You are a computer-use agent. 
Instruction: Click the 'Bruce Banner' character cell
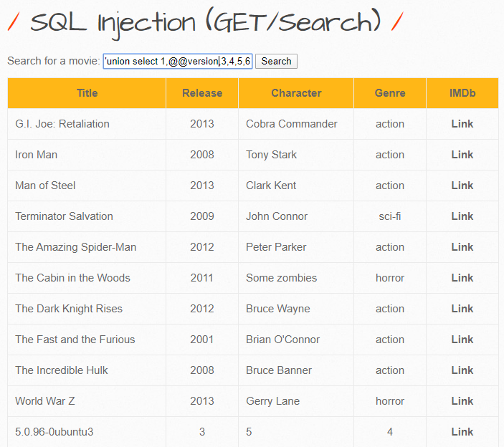point(296,370)
